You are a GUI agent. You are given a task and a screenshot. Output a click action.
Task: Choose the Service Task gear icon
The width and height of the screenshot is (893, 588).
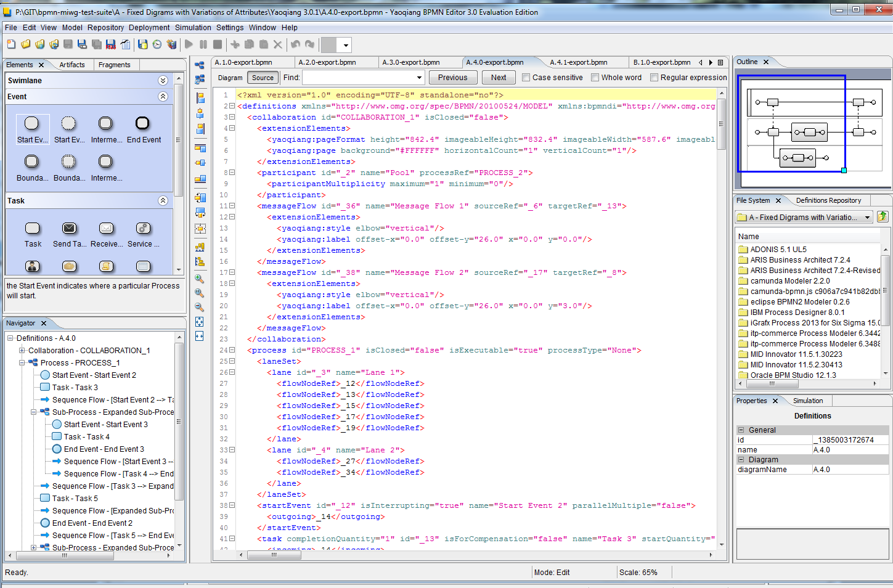[x=143, y=229]
